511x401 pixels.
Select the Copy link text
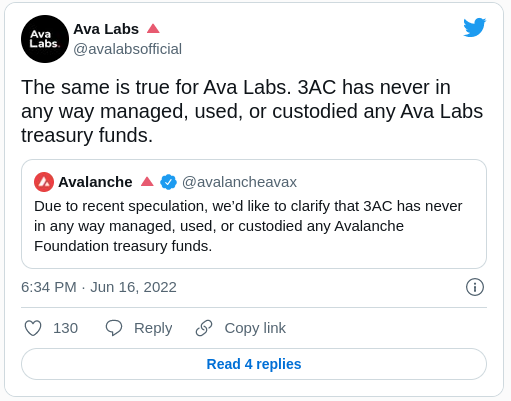[255, 328]
